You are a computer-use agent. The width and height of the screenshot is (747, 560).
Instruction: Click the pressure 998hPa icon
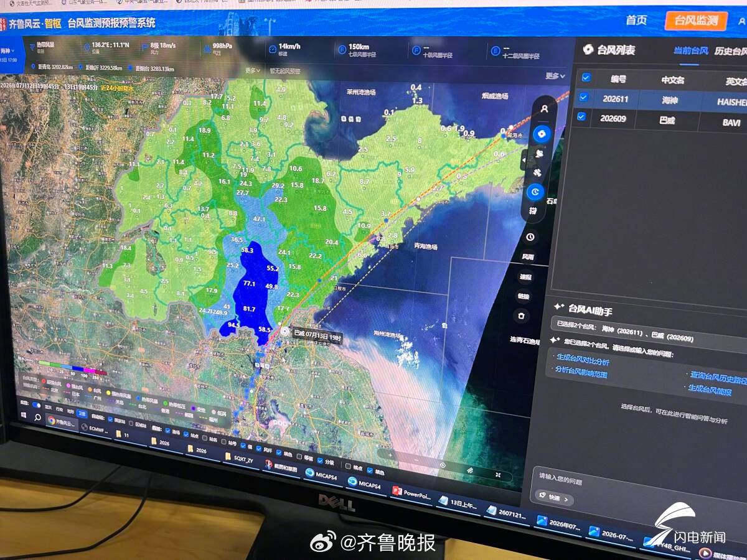(x=205, y=49)
